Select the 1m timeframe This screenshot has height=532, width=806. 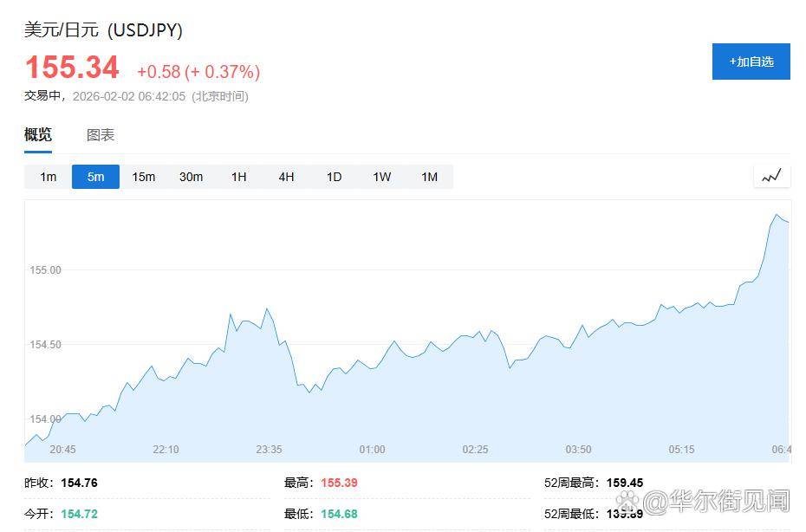point(48,177)
